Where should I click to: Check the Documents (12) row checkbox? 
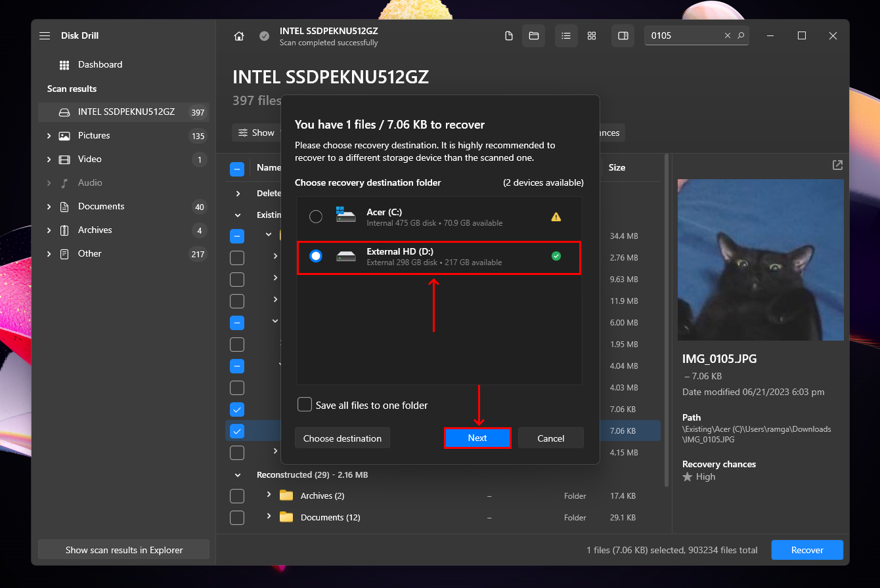pyautogui.click(x=237, y=517)
